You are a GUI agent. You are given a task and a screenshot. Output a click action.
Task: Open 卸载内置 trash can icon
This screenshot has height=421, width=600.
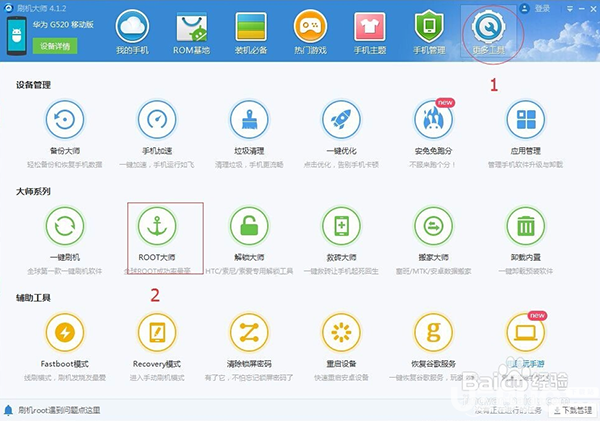[x=526, y=226]
